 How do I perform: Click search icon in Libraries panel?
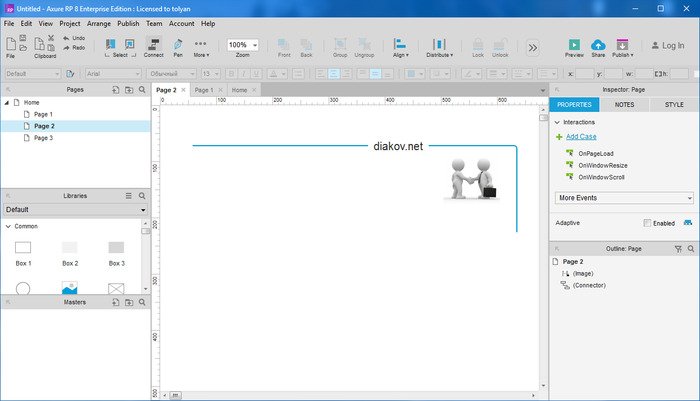pyautogui.click(x=142, y=196)
